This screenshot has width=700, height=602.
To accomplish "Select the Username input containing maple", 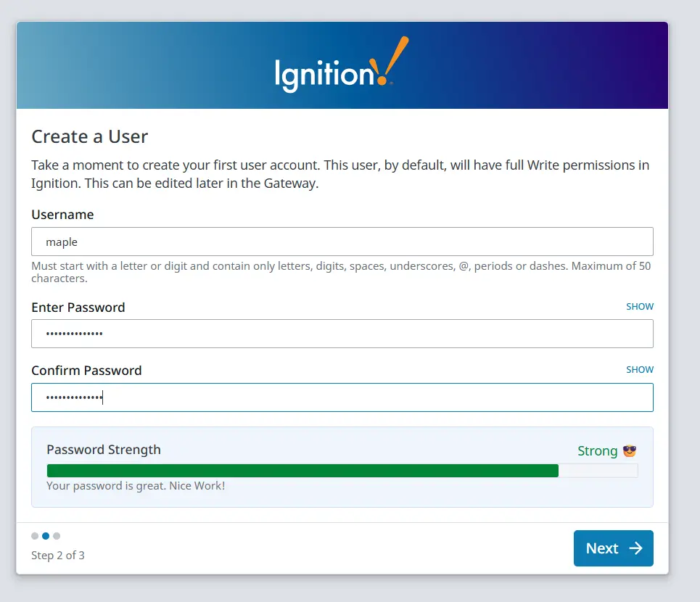I will tap(341, 242).
